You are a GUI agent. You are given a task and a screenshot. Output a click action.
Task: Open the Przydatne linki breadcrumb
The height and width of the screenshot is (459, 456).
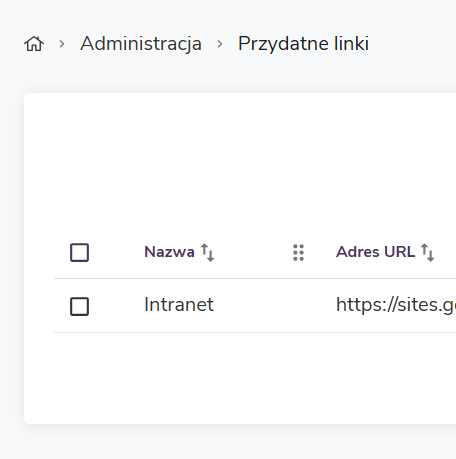click(303, 44)
